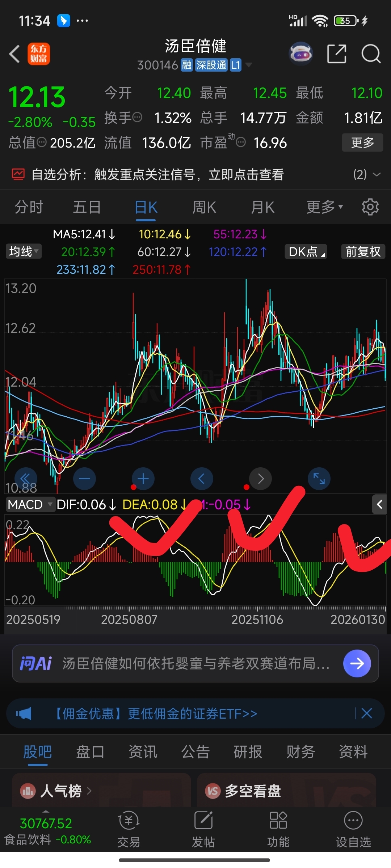
Task: Open the 研报 tab
Action: tap(248, 752)
